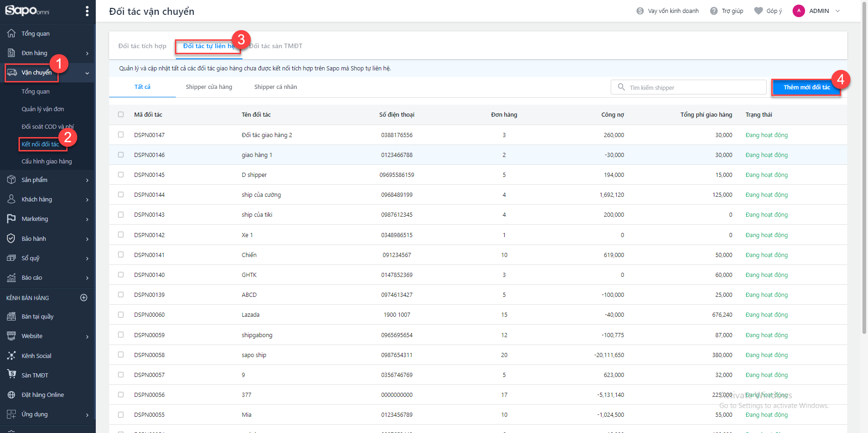Viewport: 868px width, 433px height.
Task: Check the box for DSPN00145
Action: tap(121, 175)
